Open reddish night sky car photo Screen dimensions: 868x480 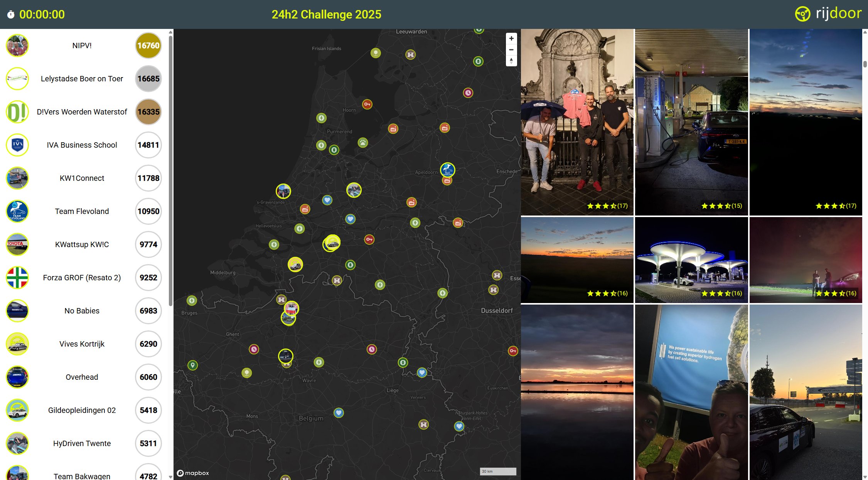click(806, 260)
